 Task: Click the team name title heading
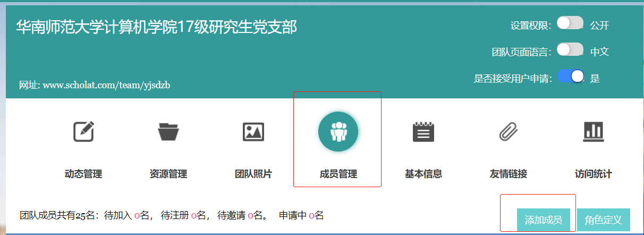coord(157,27)
